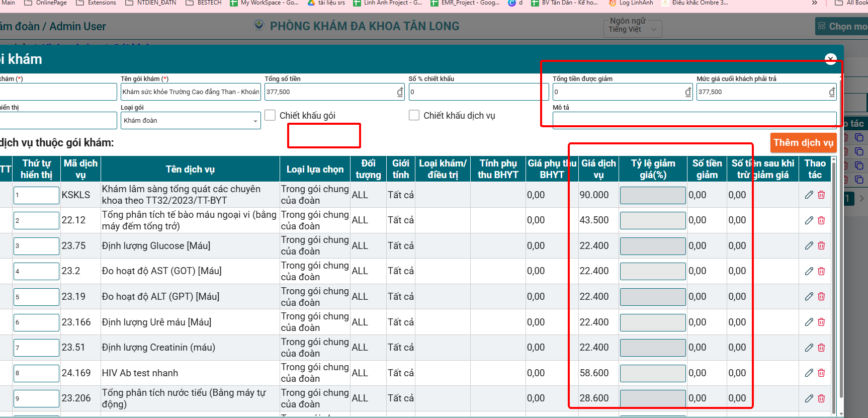The image size is (868, 418).
Task: Delete service row 23.206
Action: coord(821,398)
